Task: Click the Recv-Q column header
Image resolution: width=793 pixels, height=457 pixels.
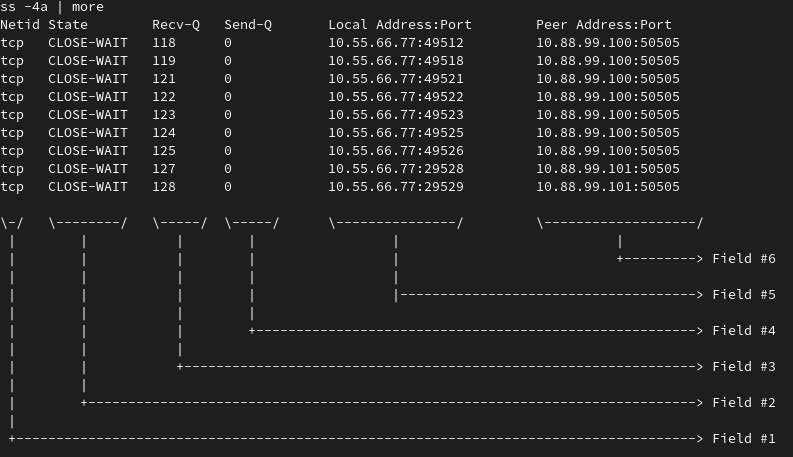Action: click(176, 24)
